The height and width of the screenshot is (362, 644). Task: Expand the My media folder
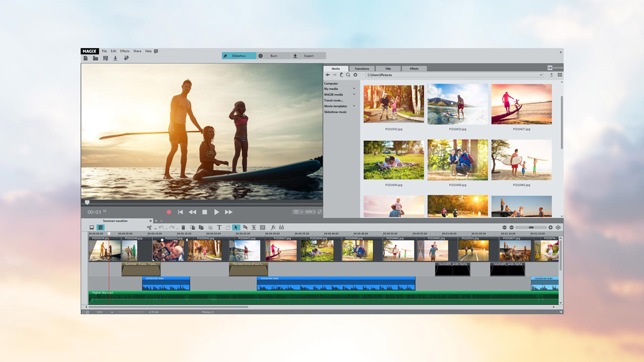click(354, 89)
